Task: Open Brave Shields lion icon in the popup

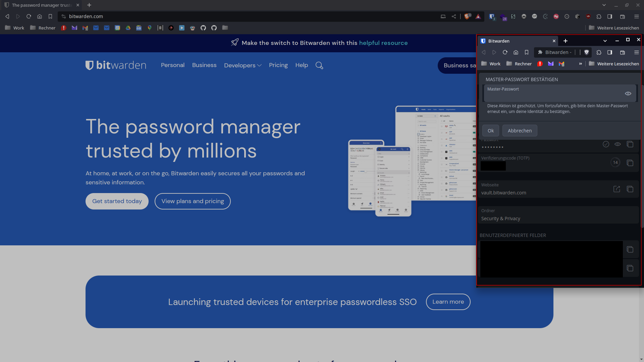Action: [x=586, y=52]
